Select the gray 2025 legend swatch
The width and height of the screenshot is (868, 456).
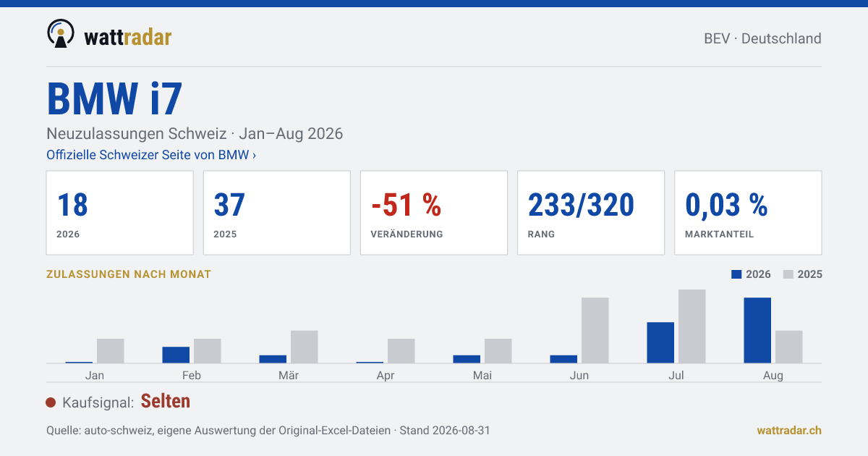[789, 274]
